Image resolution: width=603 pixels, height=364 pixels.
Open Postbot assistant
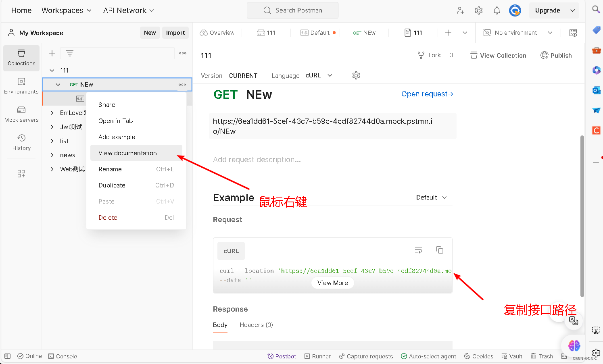pyautogui.click(x=282, y=356)
